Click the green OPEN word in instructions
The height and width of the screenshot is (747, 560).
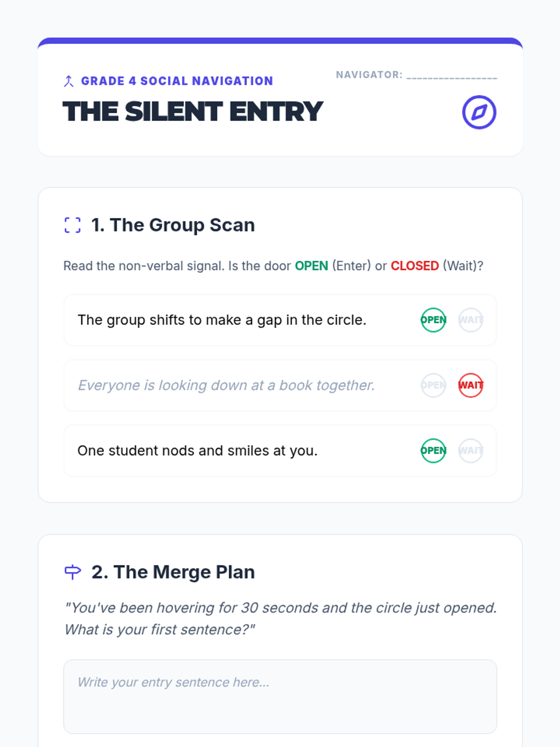[x=311, y=266]
